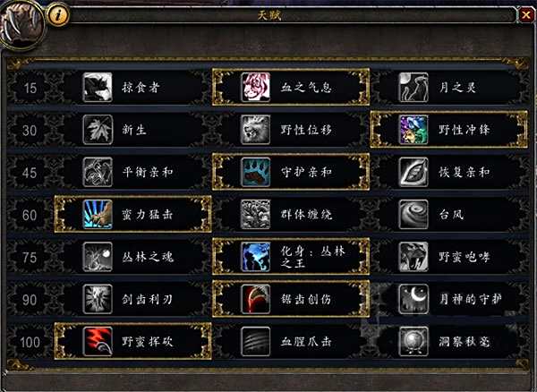
Task: Pick the 洞察秋毫 orb icon
Action: 413,341
